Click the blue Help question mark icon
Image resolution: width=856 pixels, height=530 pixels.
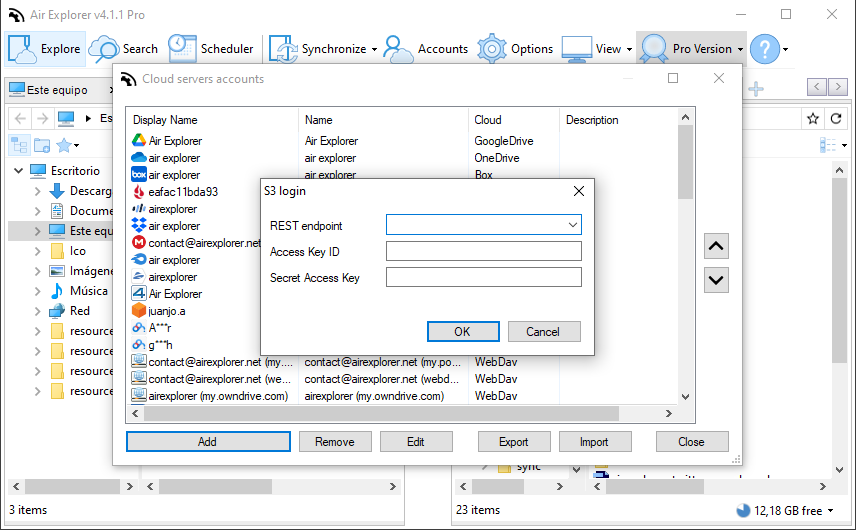click(765, 49)
